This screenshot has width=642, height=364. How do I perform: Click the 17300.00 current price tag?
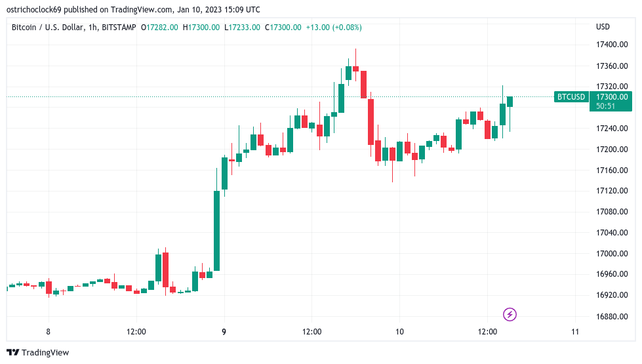pyautogui.click(x=612, y=97)
